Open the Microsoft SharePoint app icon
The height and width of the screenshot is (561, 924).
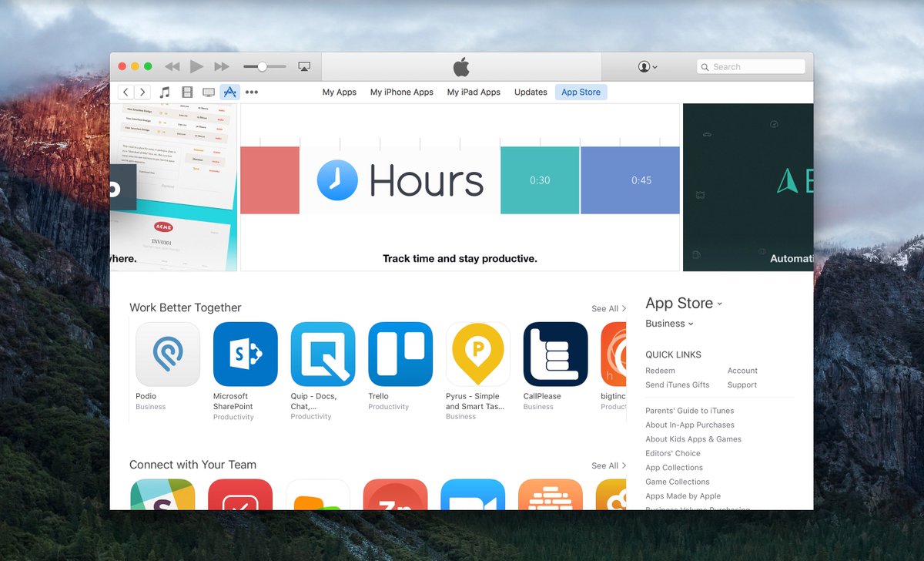pyautogui.click(x=246, y=354)
